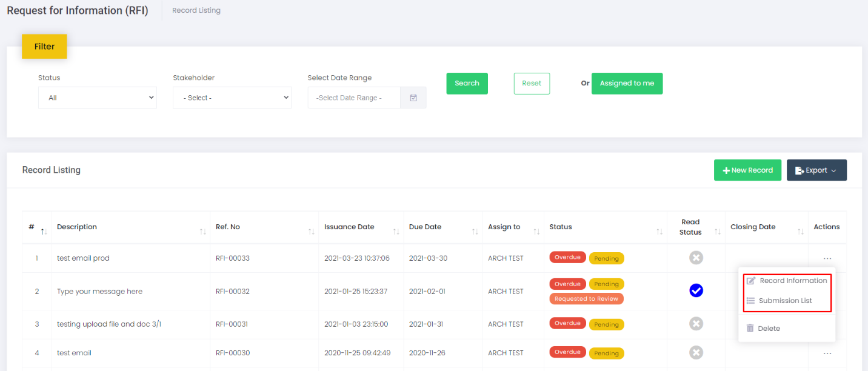868x371 pixels.
Task: Expand the Stakeholder select dropdown
Action: coord(232,98)
